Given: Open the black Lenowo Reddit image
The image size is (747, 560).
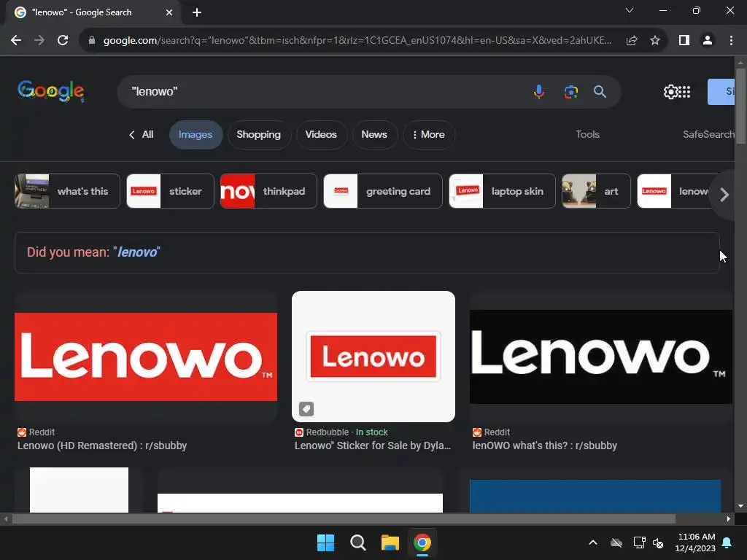Looking at the screenshot, I should (601, 357).
